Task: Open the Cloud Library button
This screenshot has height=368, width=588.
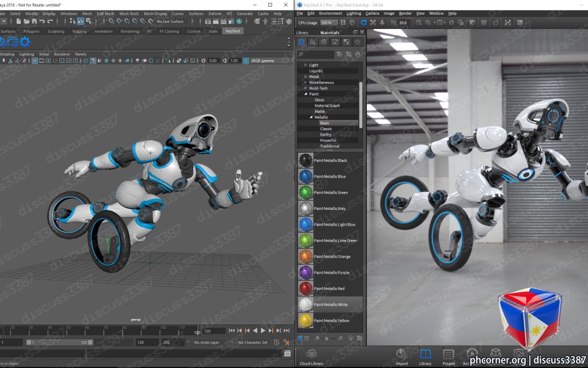Action: 311,357
